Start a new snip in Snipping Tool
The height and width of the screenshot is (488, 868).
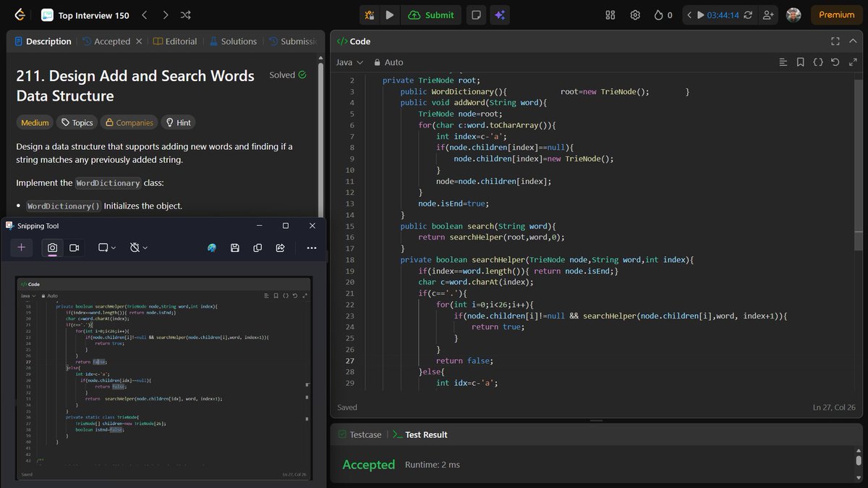pyautogui.click(x=21, y=248)
